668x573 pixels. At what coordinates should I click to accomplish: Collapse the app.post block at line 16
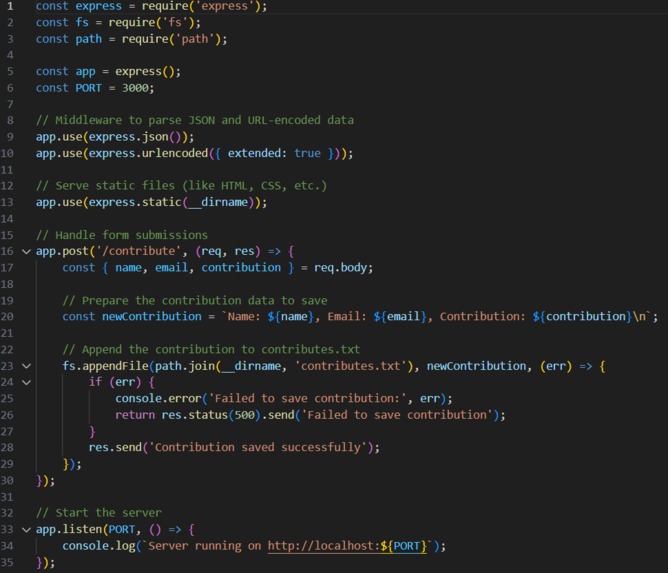26,252
